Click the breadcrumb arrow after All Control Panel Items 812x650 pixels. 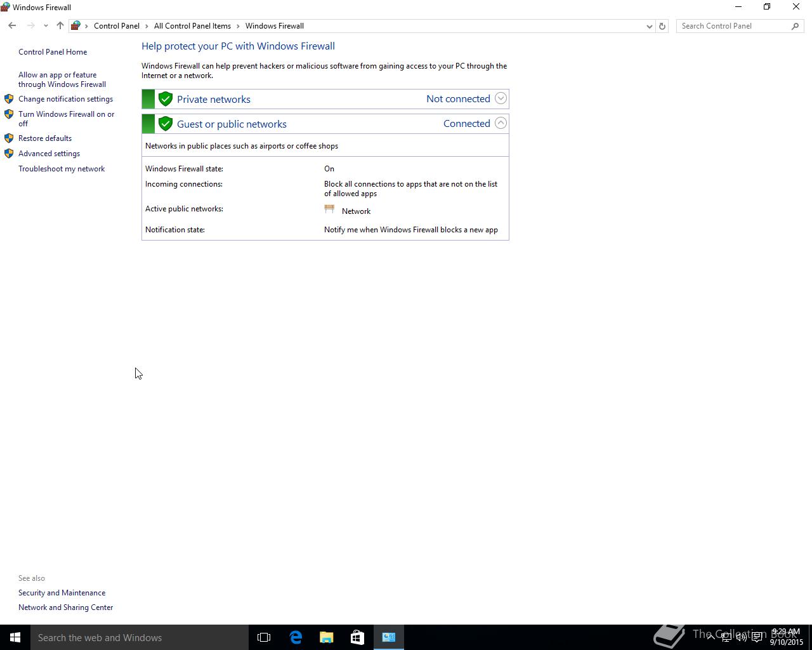239,26
